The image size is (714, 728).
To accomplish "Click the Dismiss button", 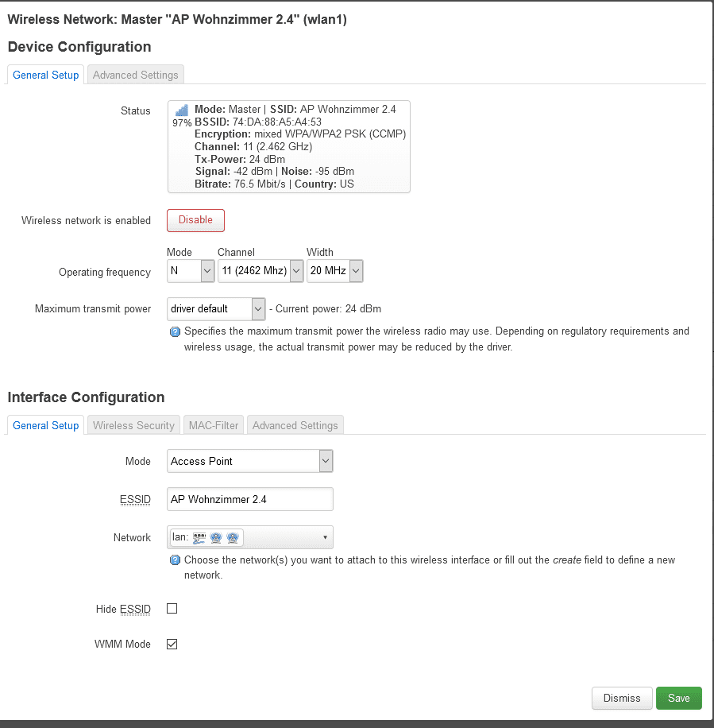I will pyautogui.click(x=622, y=698).
